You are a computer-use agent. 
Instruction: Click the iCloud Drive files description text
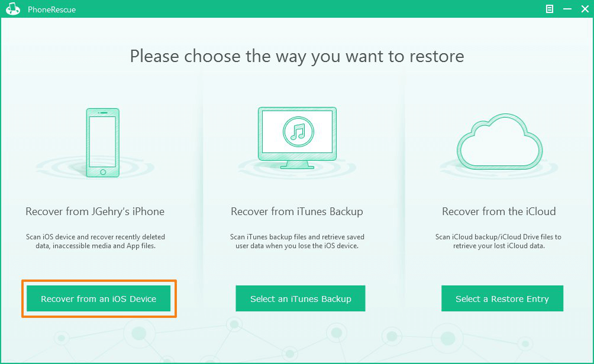[499, 242]
